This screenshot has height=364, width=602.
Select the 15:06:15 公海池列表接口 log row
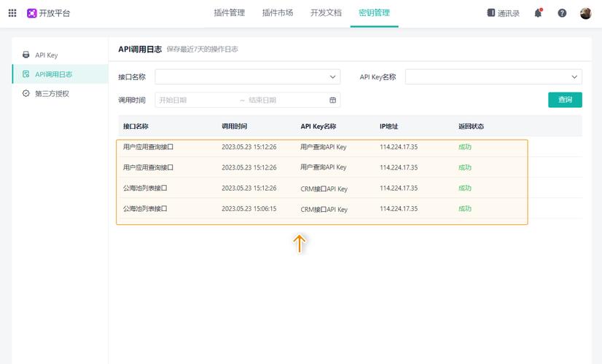coord(321,209)
